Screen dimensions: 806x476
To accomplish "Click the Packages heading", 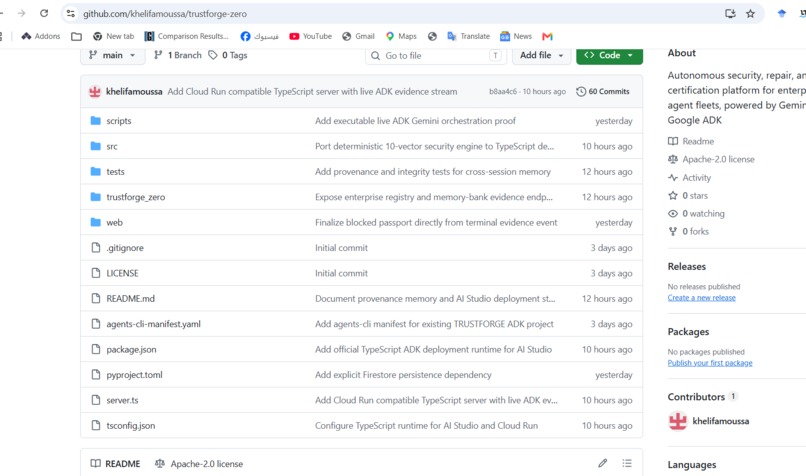I will coord(688,332).
